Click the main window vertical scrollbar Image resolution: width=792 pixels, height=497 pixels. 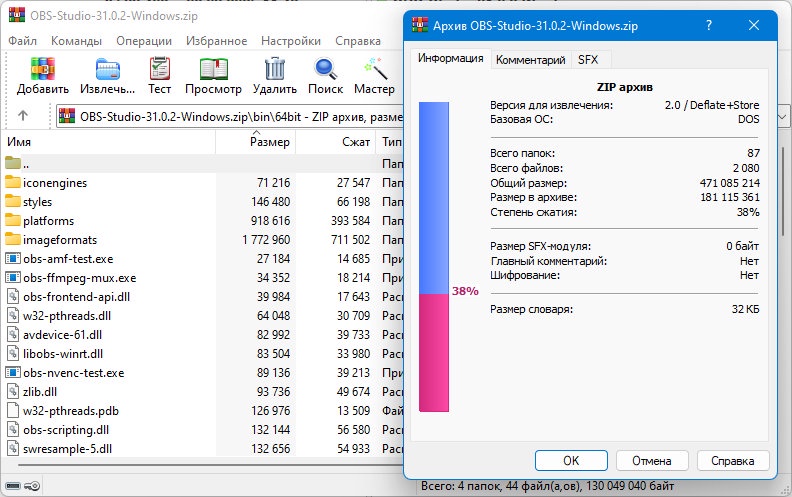[x=783, y=192]
